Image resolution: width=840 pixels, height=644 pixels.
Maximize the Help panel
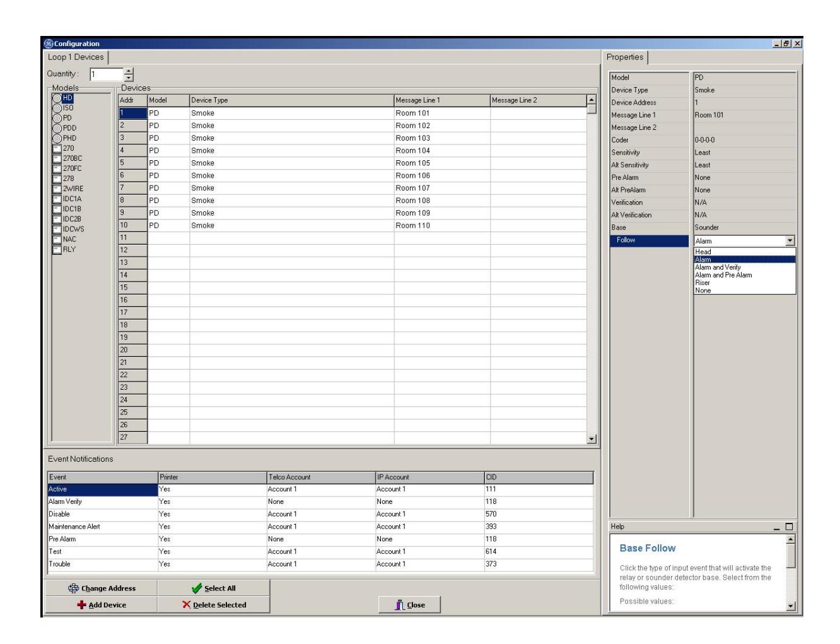point(789,527)
